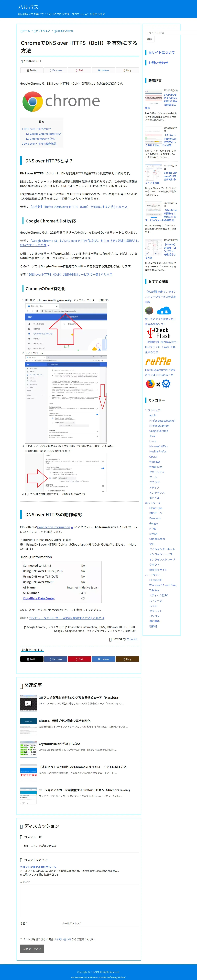Open related post Anchors reveal Firefoxアドオン

pyautogui.click(x=84, y=790)
